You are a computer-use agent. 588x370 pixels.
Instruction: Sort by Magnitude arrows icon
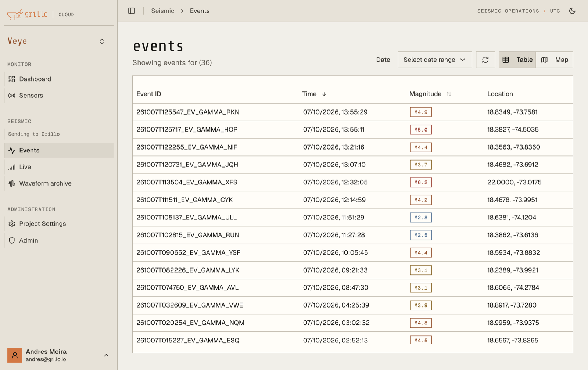coord(449,94)
